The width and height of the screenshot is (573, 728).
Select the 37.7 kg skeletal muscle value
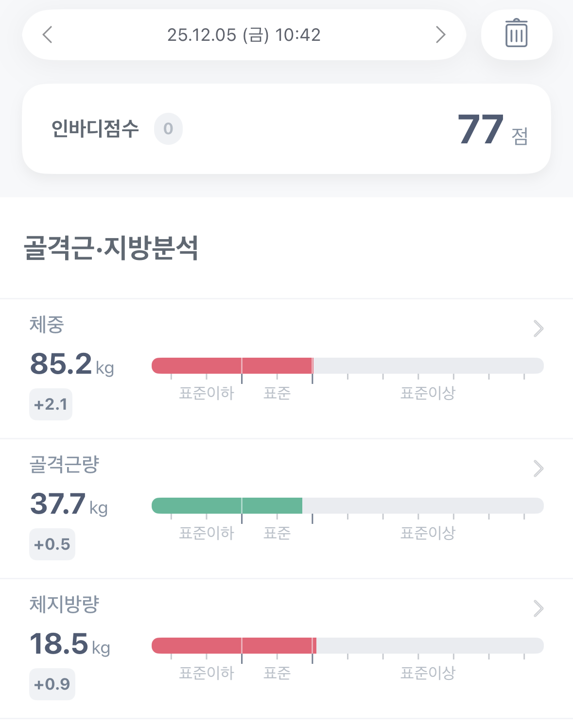[x=69, y=504]
